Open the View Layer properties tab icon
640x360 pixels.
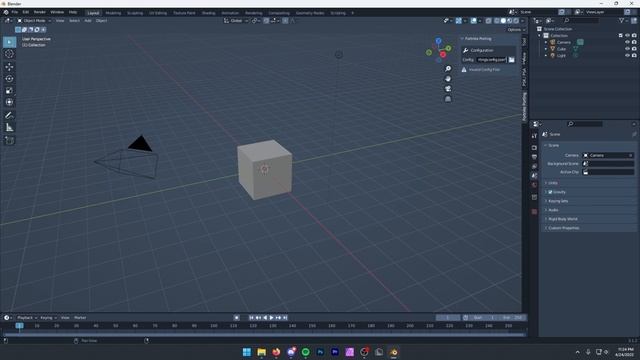point(534,166)
